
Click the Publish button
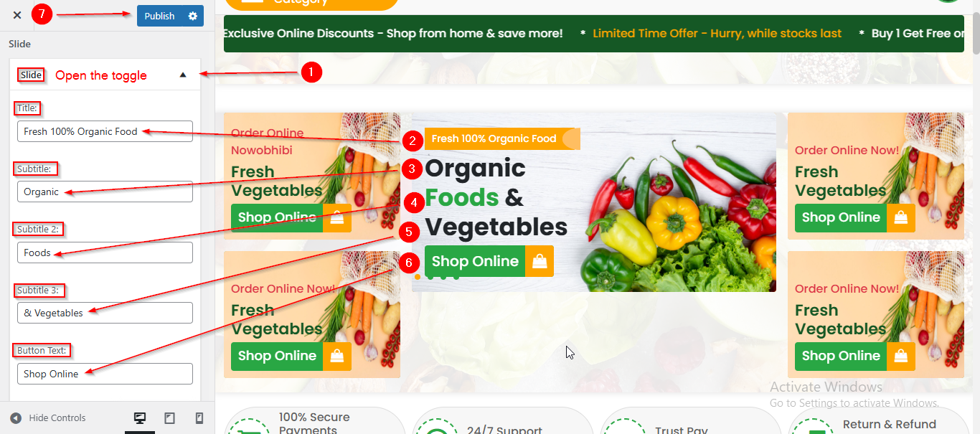pos(159,16)
